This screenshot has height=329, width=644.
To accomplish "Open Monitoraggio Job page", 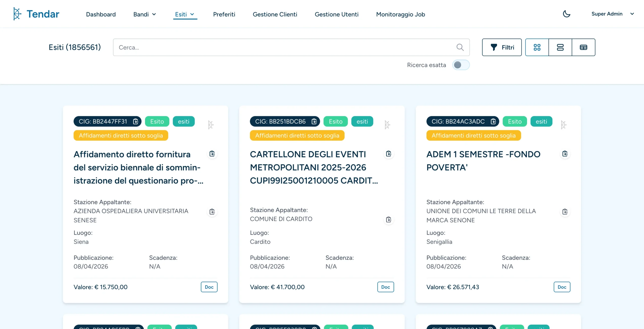I will 400,14.
